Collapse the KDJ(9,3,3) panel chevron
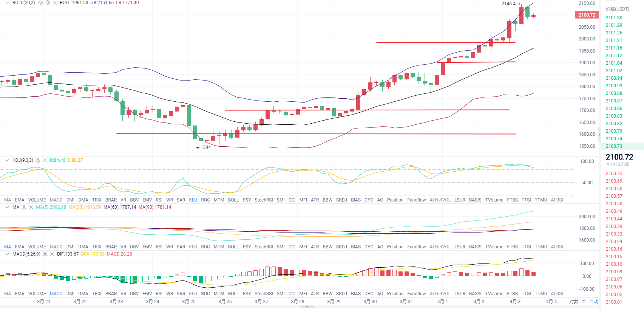 (7, 160)
